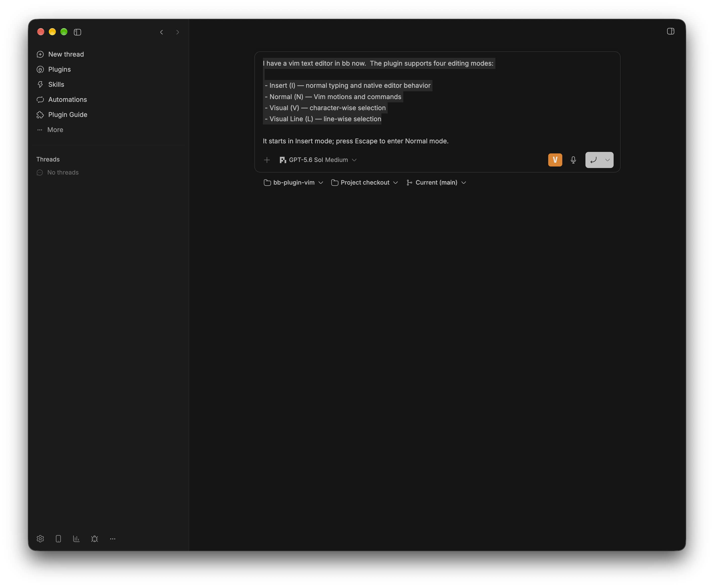Open the GPT-5.6 Sol Medium model dropdown
Viewport: 714px width, 588px height.
318,160
